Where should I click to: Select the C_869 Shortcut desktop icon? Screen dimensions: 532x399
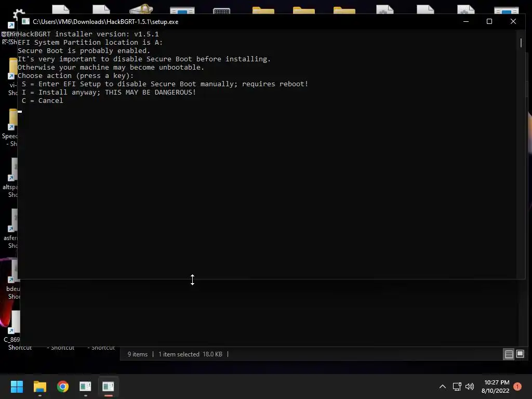[14, 331]
